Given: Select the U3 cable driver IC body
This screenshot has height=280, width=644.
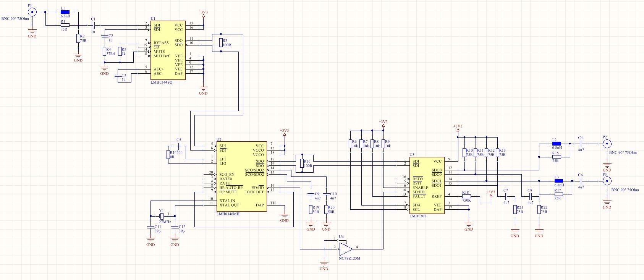Looking at the screenshot, I should (x=427, y=185).
